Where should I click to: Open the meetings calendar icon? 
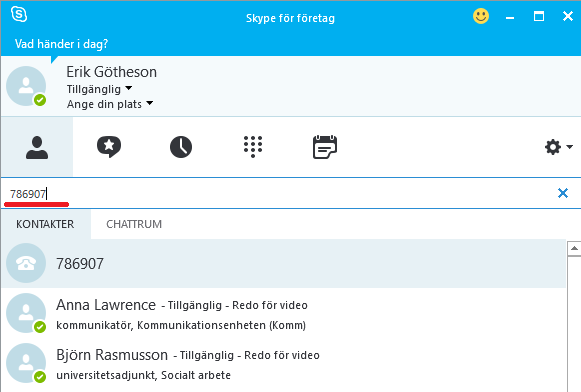coord(325,147)
